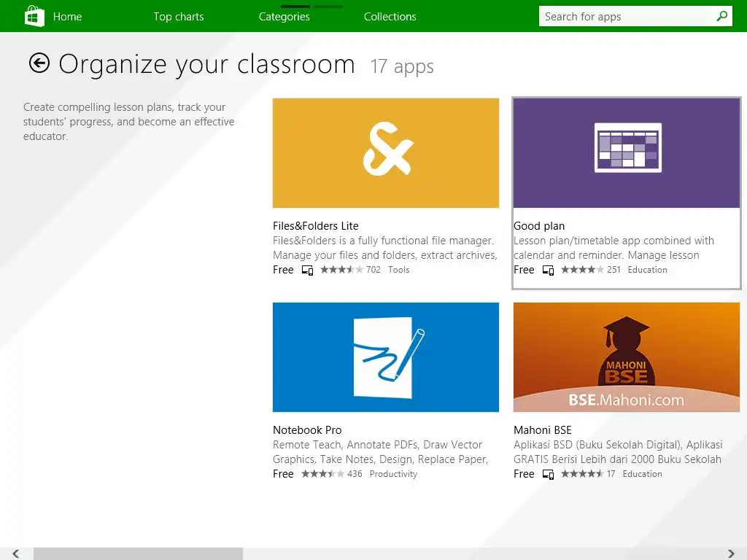747x560 pixels.
Task: Open the Mahoni BSE app tile
Action: point(627,357)
